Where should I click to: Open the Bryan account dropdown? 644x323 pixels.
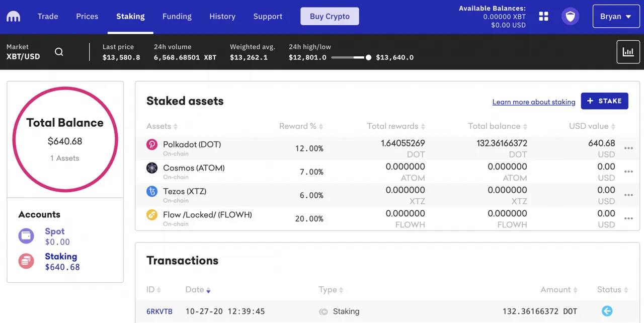[x=616, y=17]
